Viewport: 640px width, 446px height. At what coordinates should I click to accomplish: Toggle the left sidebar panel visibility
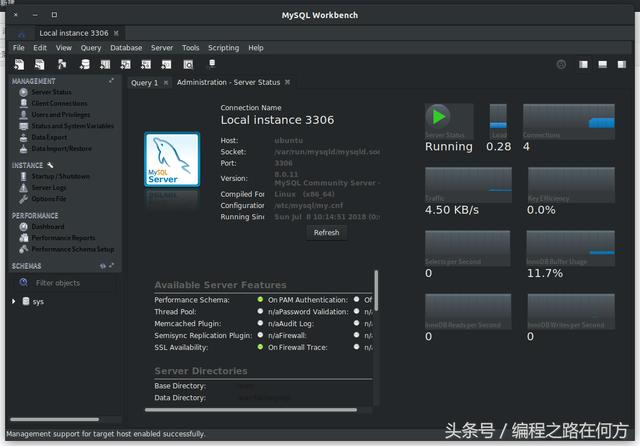point(583,64)
